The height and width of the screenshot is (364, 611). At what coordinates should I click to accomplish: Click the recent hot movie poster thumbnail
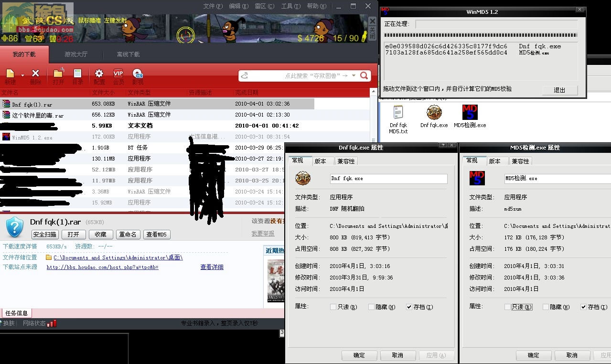[x=276, y=281]
